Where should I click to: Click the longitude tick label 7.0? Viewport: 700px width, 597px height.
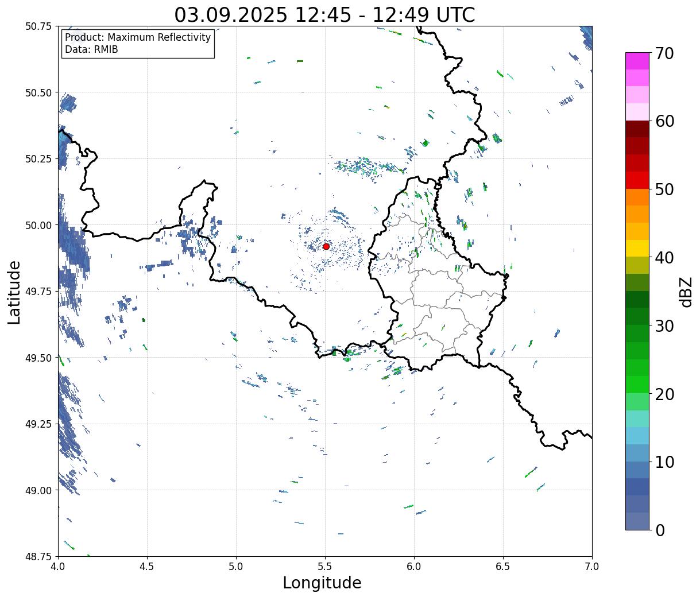[x=592, y=566]
